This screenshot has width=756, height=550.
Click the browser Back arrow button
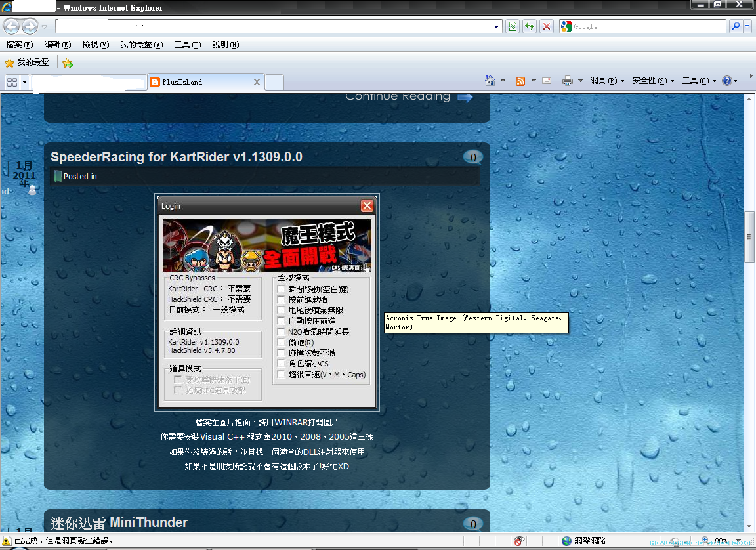(x=12, y=26)
